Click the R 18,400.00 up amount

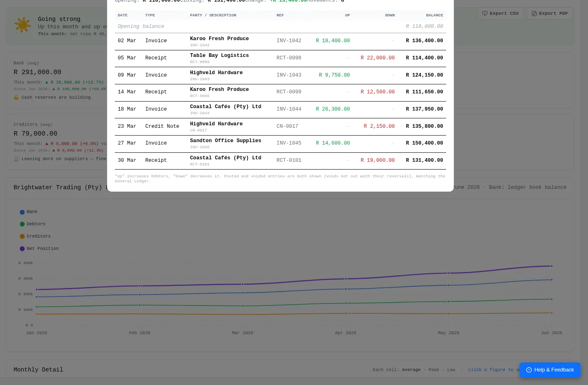pyautogui.click(x=333, y=41)
